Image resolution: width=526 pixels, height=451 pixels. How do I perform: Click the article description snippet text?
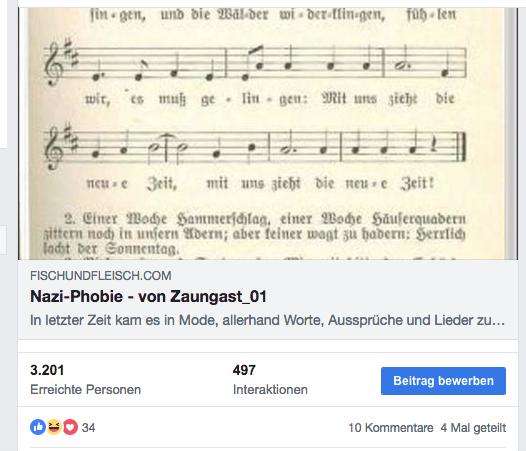[x=267, y=320]
